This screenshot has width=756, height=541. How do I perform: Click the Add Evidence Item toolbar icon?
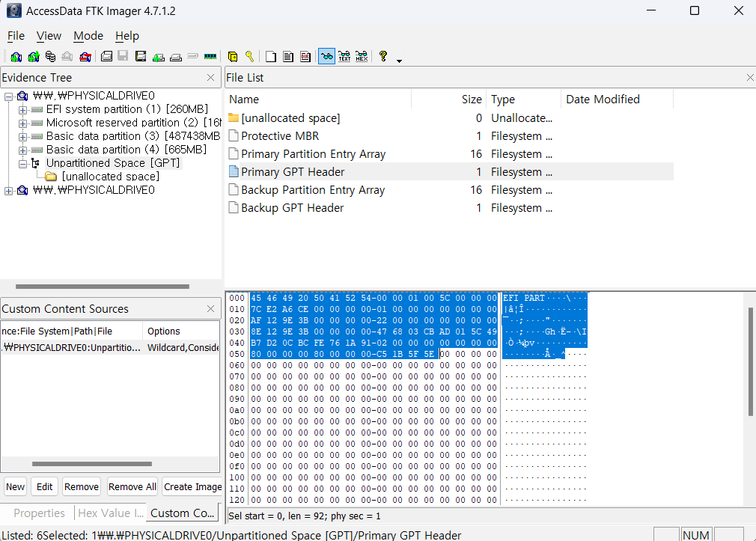16,57
